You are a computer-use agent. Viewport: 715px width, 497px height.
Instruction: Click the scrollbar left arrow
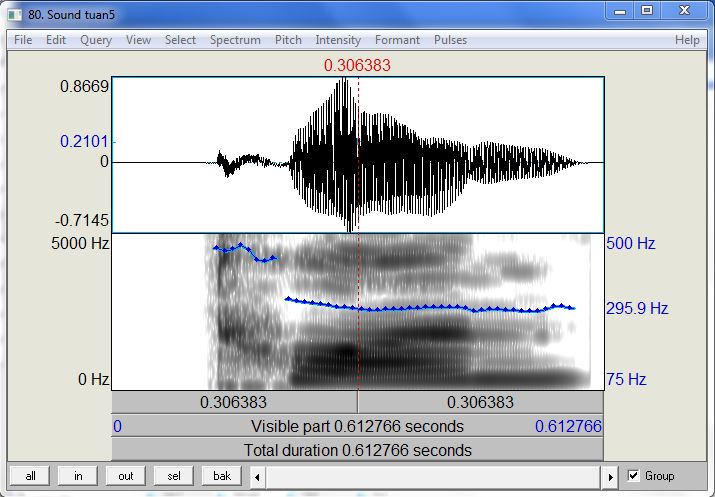point(257,477)
